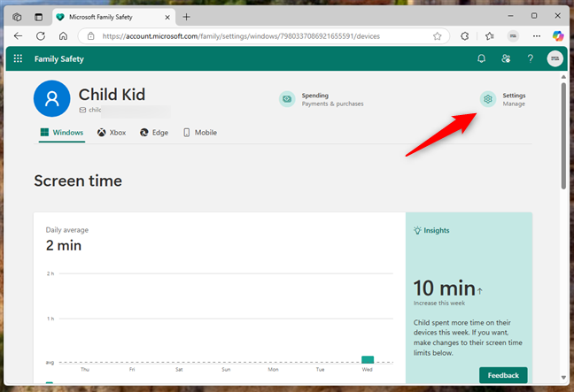574x392 pixels.
Task: Switch to the Edge tab
Action: 155,133
